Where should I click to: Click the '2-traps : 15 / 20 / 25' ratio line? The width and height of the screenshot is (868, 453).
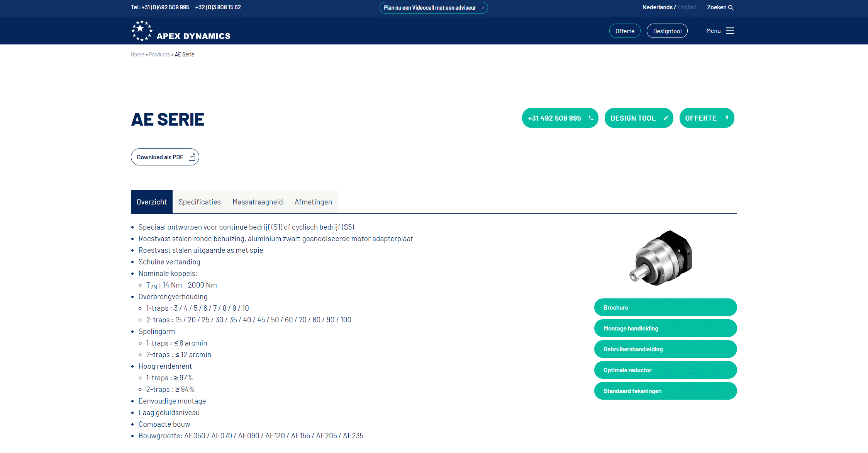click(249, 320)
